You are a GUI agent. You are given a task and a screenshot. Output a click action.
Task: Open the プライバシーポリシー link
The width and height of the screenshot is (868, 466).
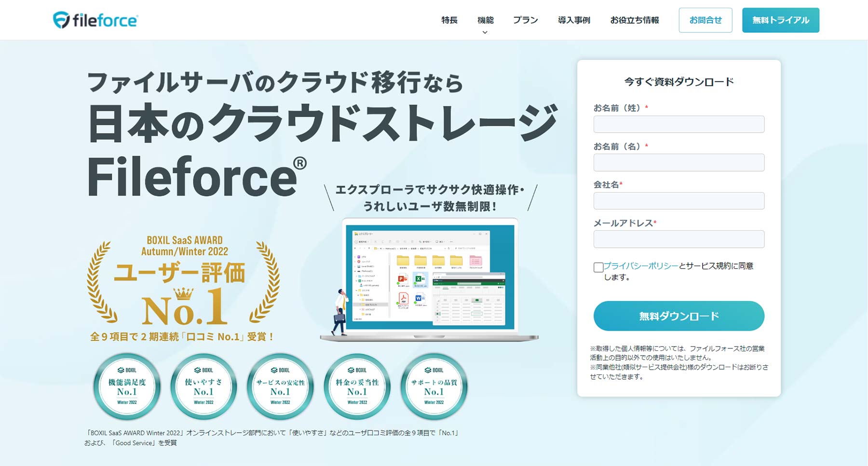coord(641,266)
